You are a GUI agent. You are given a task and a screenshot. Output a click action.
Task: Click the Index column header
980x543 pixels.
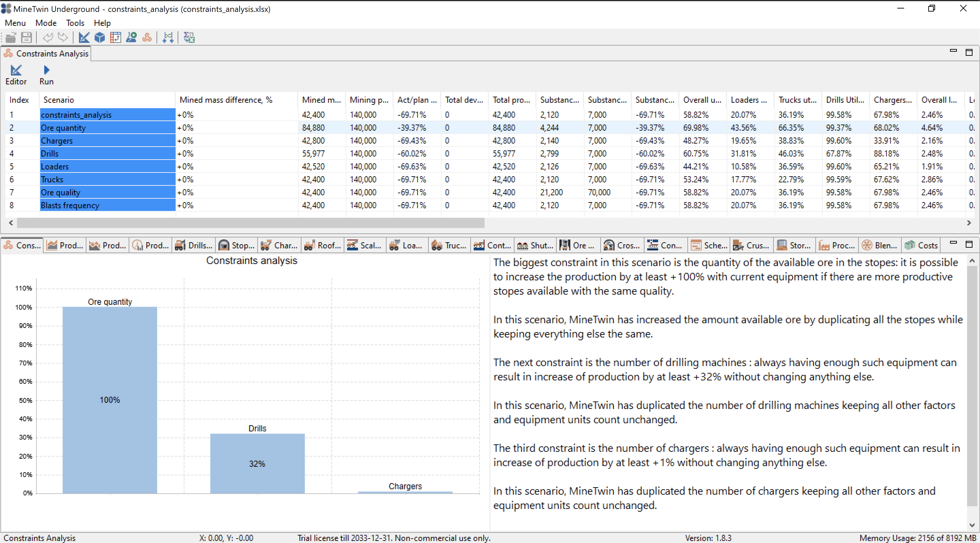coord(22,100)
